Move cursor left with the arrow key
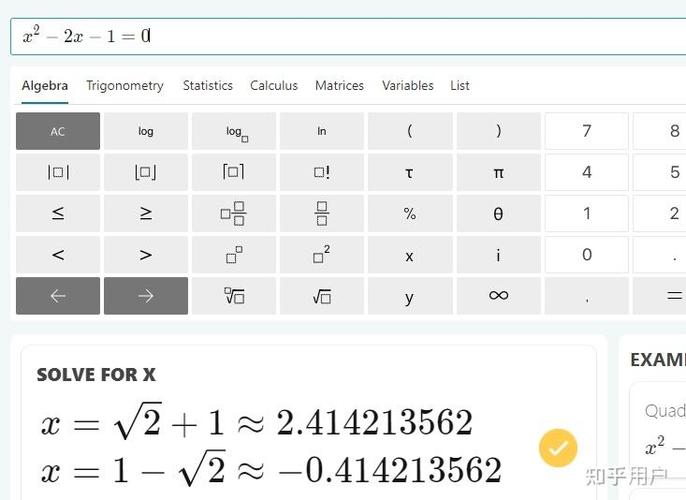 click(58, 296)
